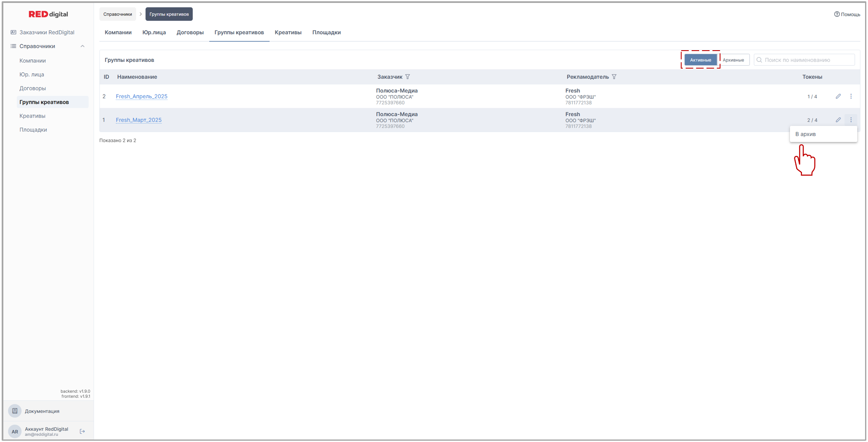Open Договоры in the sidebar

pos(33,88)
